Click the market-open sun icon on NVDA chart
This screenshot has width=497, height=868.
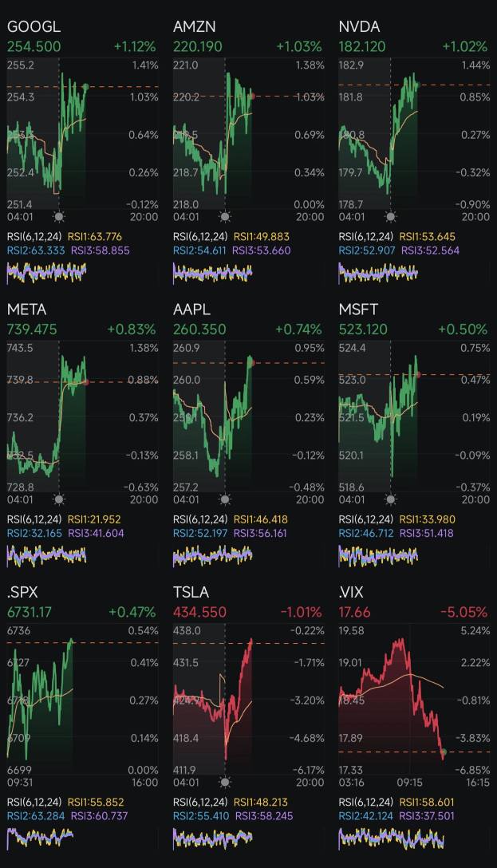pos(390,216)
